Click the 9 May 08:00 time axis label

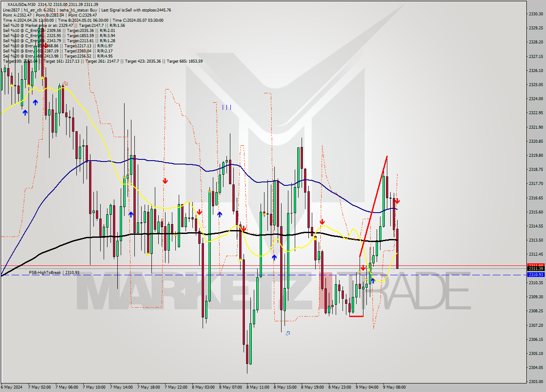(393, 387)
